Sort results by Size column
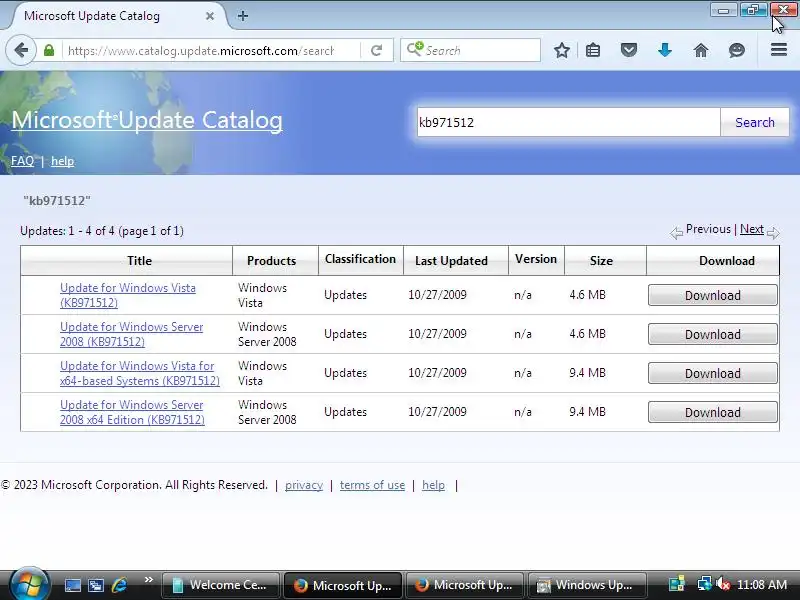 click(601, 261)
